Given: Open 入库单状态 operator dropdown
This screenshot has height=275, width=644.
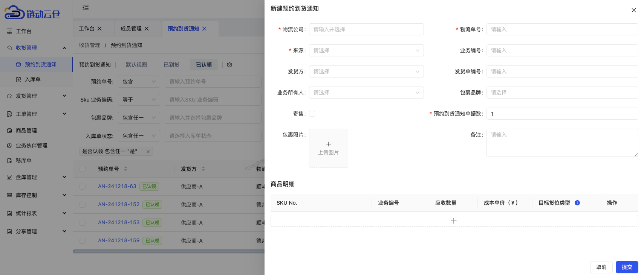Looking at the screenshot, I should point(139,136).
